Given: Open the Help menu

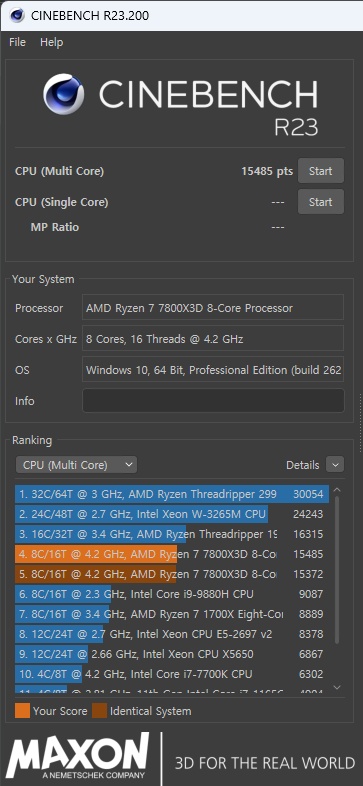Looking at the screenshot, I should [52, 43].
